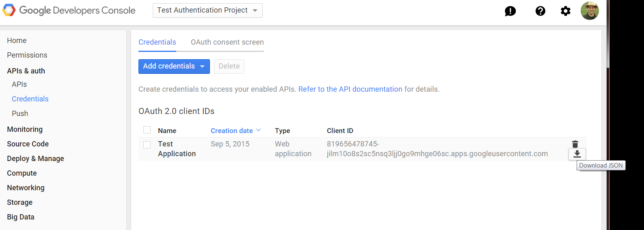The width and height of the screenshot is (644, 230).
Task: Check the Test Application row checkbox
Action: [147, 144]
